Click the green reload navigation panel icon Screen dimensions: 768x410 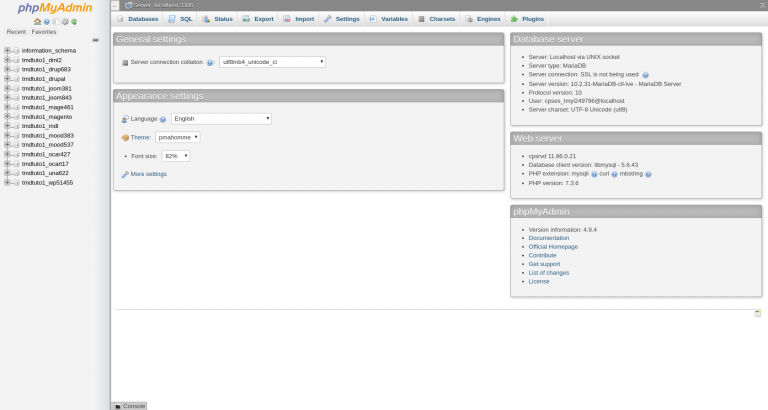coord(74,21)
